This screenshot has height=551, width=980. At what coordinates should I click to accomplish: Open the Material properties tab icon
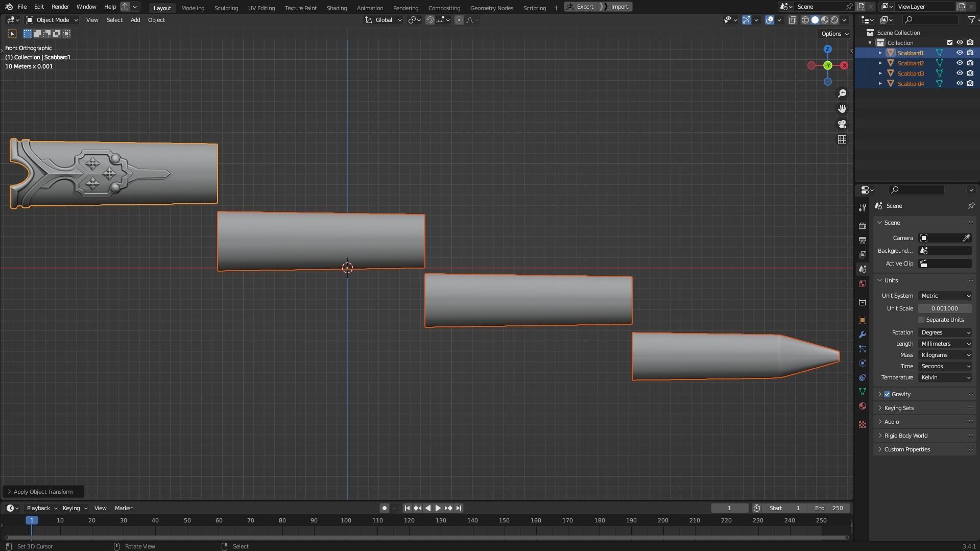pos(863,406)
